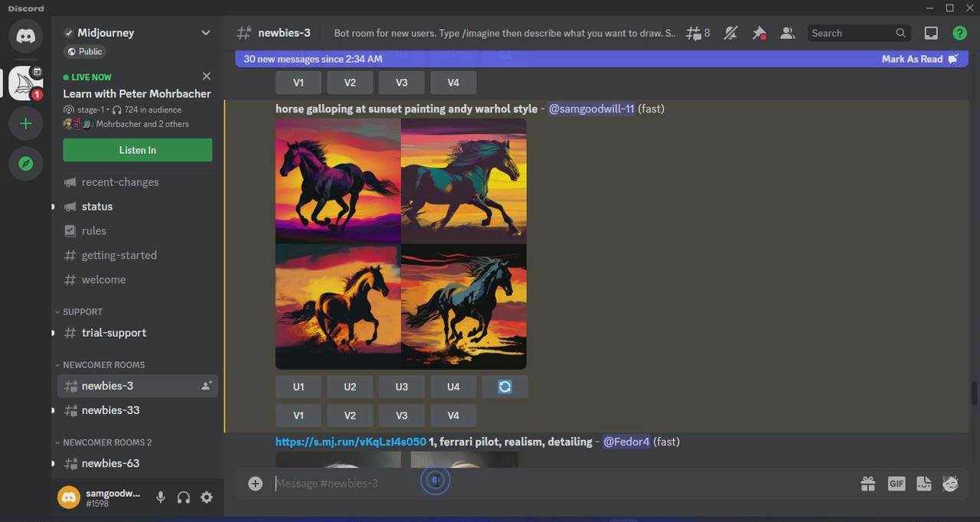Collapse the SUPPORT category

[82, 312]
